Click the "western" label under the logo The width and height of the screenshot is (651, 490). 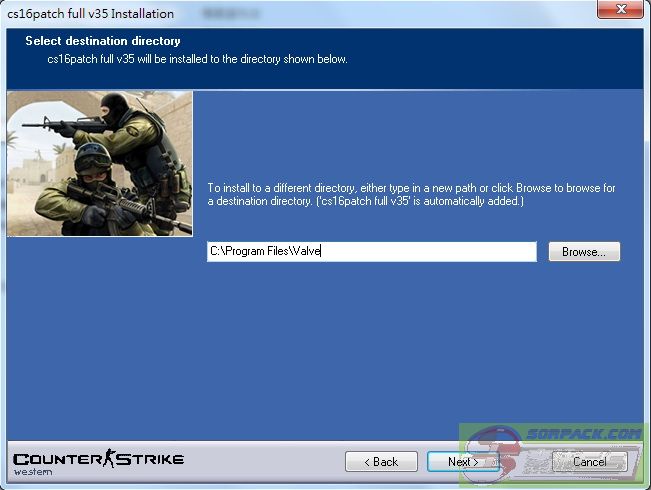(x=33, y=472)
